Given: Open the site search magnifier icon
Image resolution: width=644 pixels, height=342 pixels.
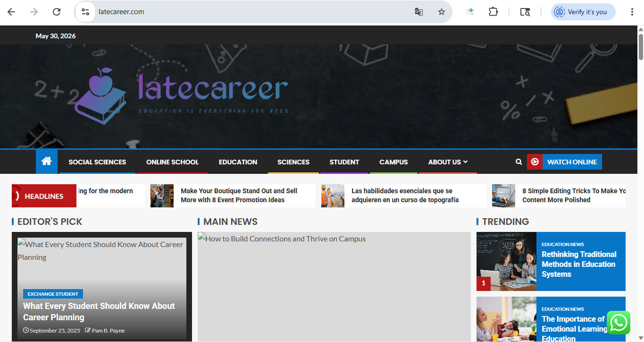Looking at the screenshot, I should (x=519, y=162).
